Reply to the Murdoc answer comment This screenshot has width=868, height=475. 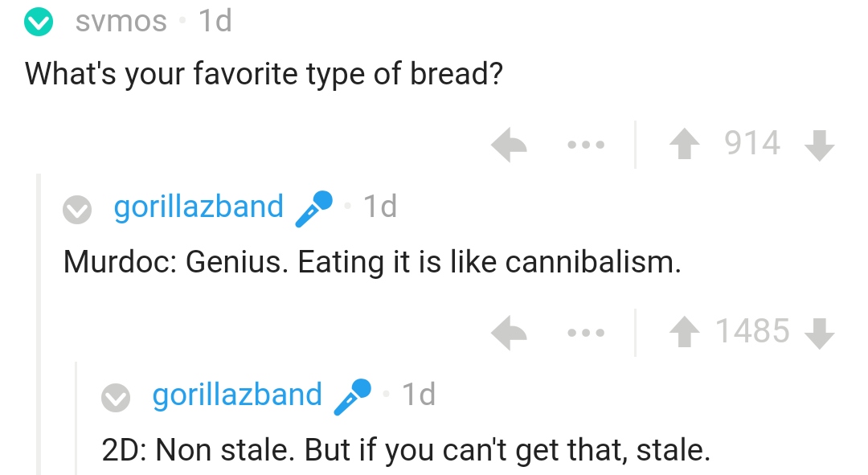coord(509,332)
